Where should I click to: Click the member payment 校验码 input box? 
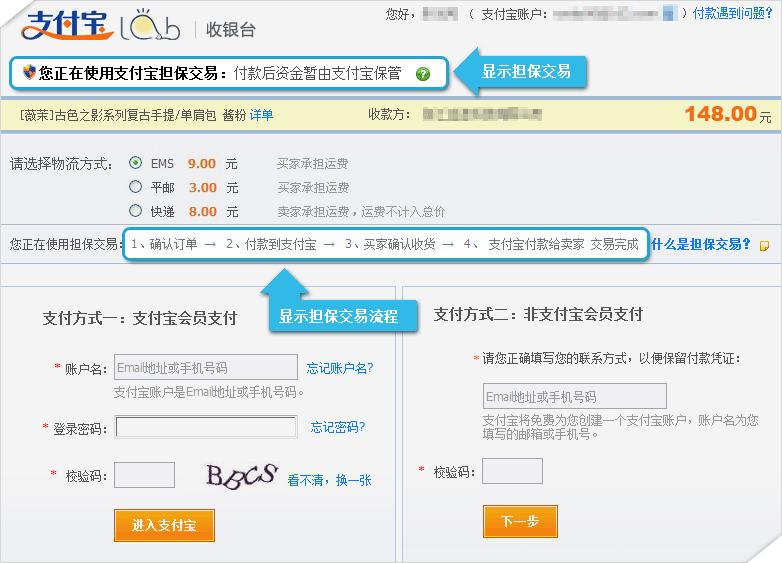coord(145,475)
